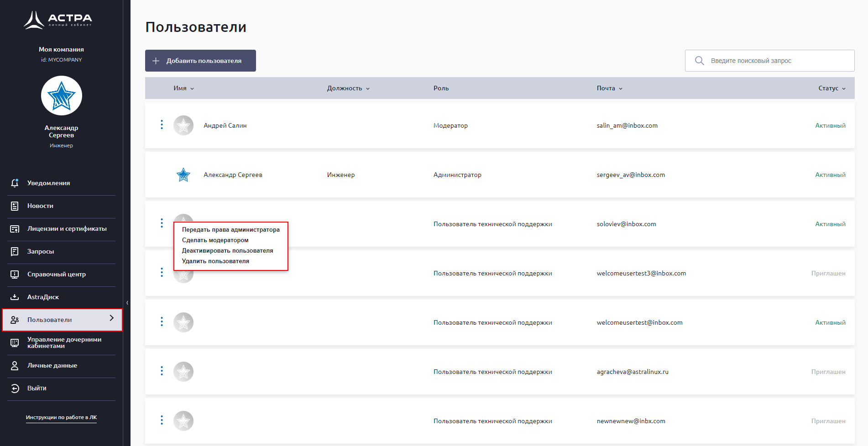Open three-dot menu for agracheva@astralinux.ru row
This screenshot has width=868, height=446.
162,371
